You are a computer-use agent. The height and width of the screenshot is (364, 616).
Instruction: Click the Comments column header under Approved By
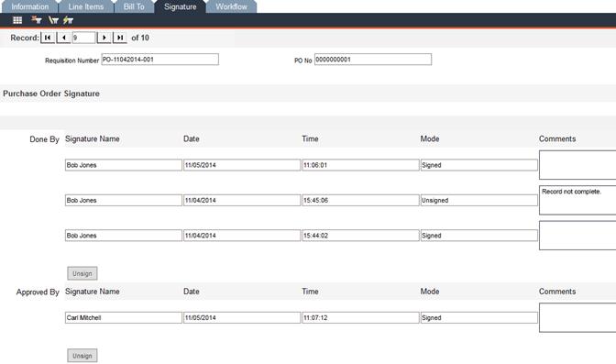557,292
